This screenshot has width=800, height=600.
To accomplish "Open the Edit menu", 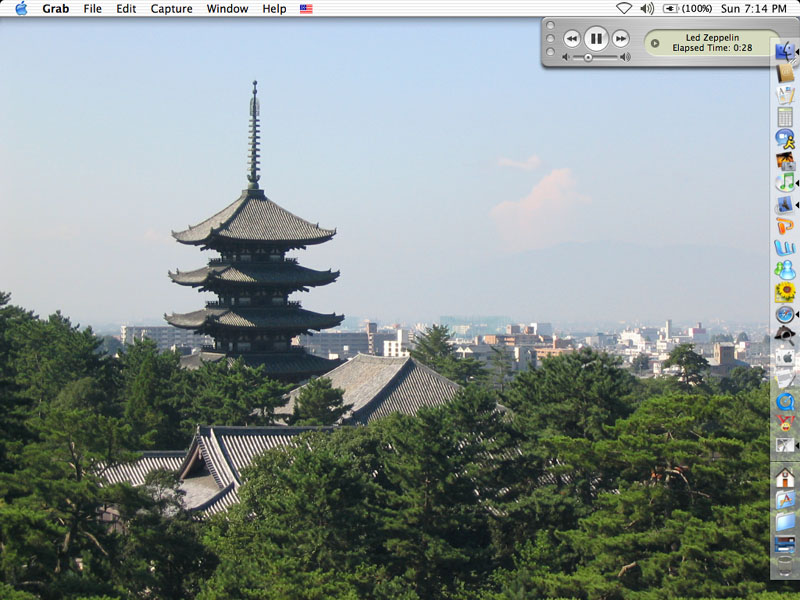I will [x=126, y=8].
